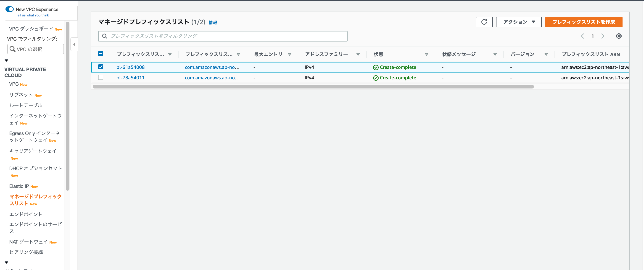Open the 状態 column filter dropdown
The image size is (644, 270).
[x=426, y=54]
